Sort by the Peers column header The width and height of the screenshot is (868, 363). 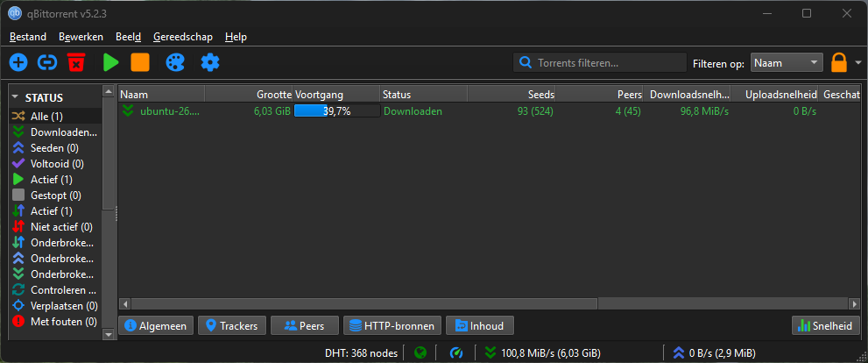[599, 95]
